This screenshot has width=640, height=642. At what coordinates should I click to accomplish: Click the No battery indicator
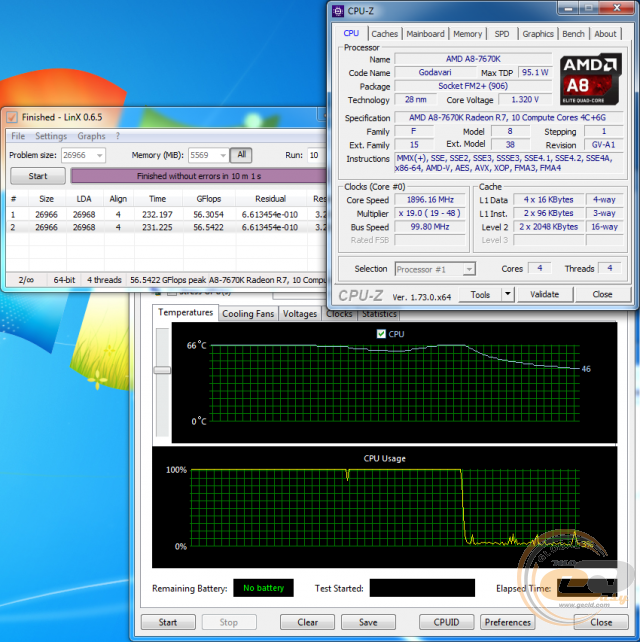(x=263, y=588)
